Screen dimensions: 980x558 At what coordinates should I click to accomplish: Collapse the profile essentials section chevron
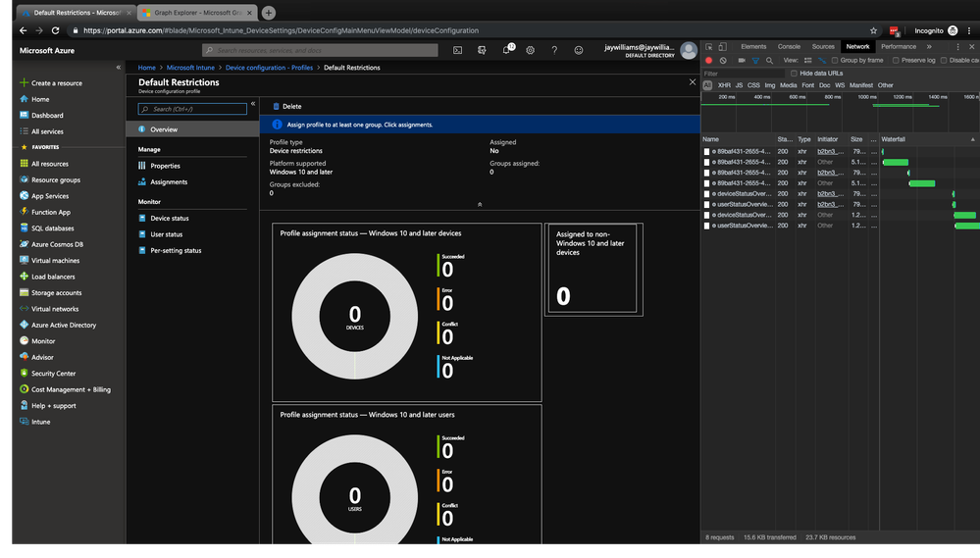480,204
